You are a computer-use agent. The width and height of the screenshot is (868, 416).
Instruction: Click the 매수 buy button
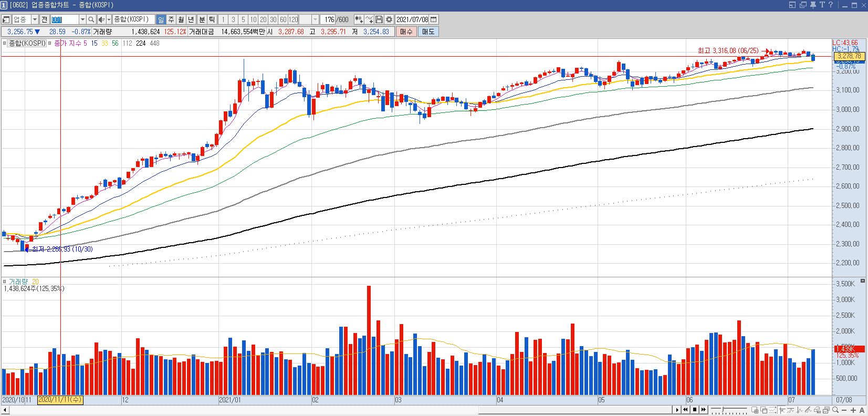coord(406,32)
